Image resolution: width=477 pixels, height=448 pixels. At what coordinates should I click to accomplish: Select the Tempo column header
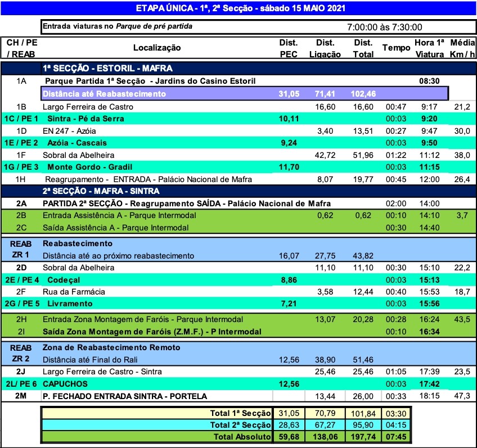pos(397,48)
